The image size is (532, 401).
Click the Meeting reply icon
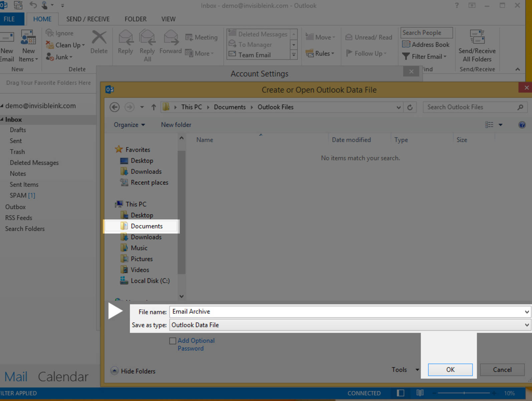pos(189,37)
